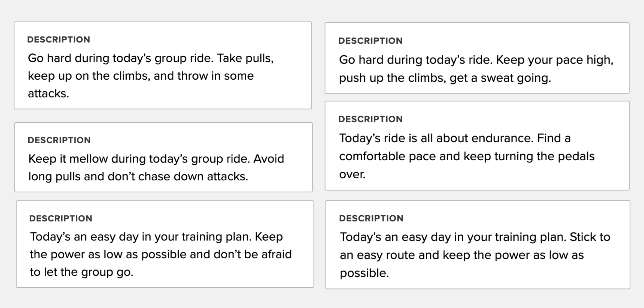Select the DESCRIPTION heading above the endurance ride text
This screenshot has width=644, height=308.
[x=370, y=119]
